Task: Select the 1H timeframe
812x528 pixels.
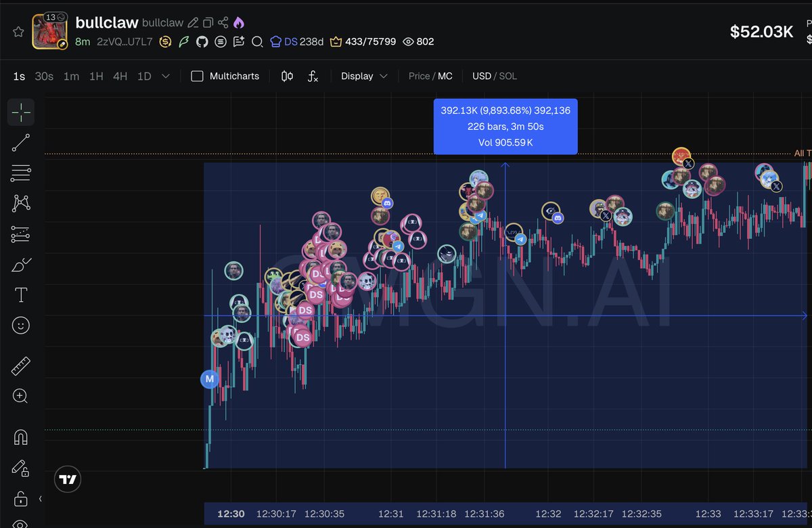Action: click(95, 76)
